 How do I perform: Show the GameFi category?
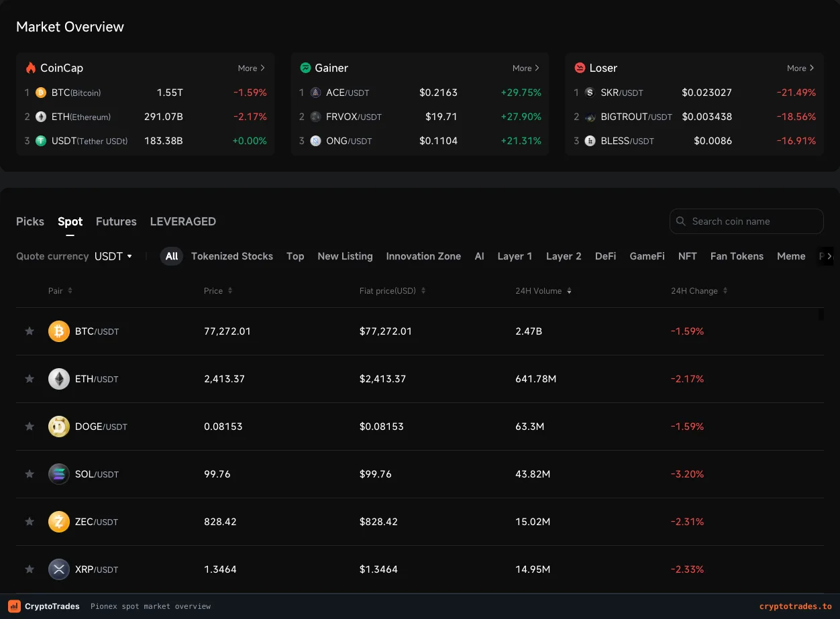647,256
